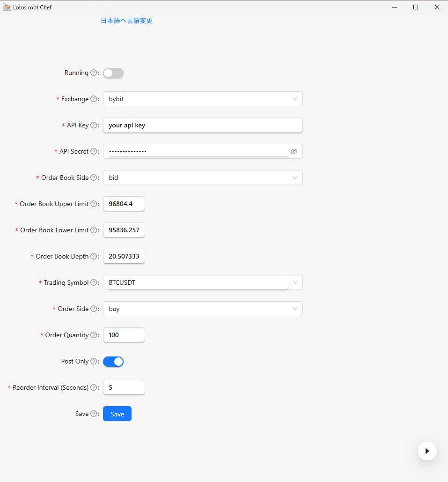Click help icon beside Reorder Interval label

tap(94, 388)
